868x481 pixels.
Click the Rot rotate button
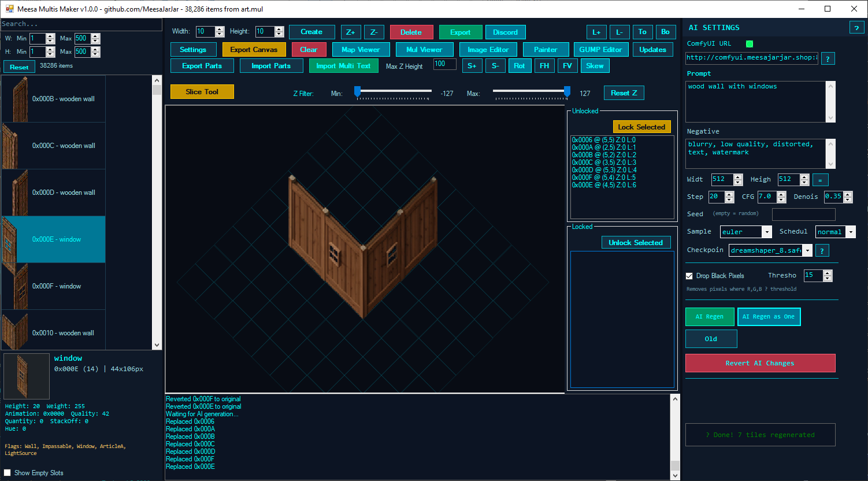click(520, 66)
